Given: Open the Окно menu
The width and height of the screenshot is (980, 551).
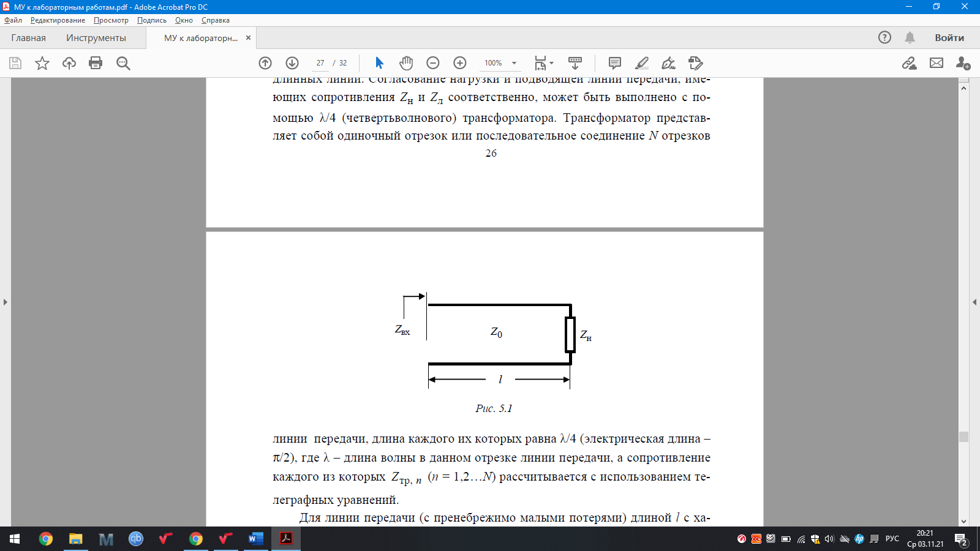Looking at the screenshot, I should pyautogui.click(x=184, y=20).
